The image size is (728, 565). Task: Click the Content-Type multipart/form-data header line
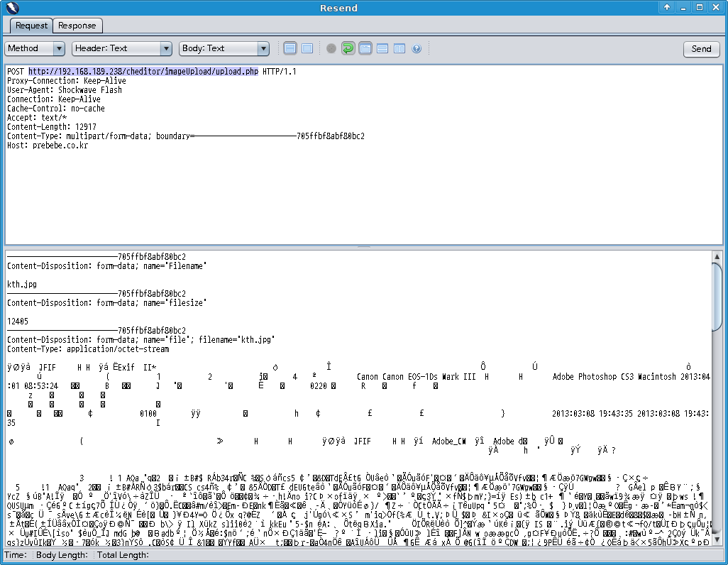point(186,136)
